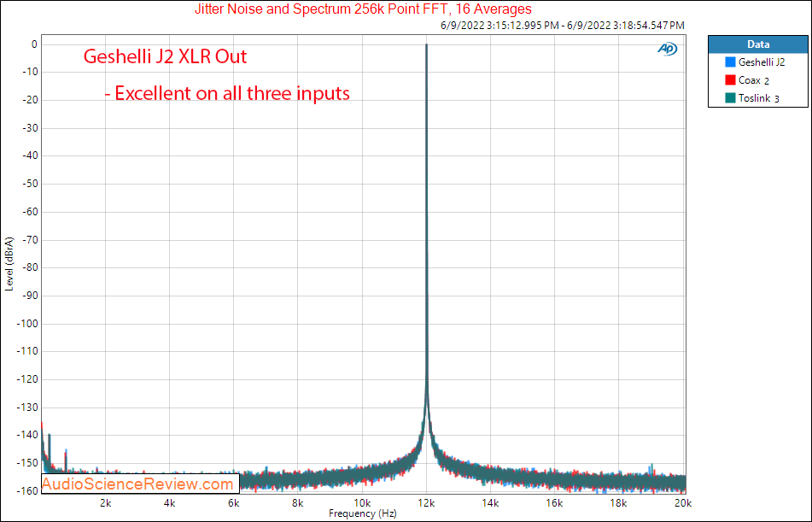Click the 8k frequency tick label
Viewport: 812px width, 522px height.
(298, 503)
